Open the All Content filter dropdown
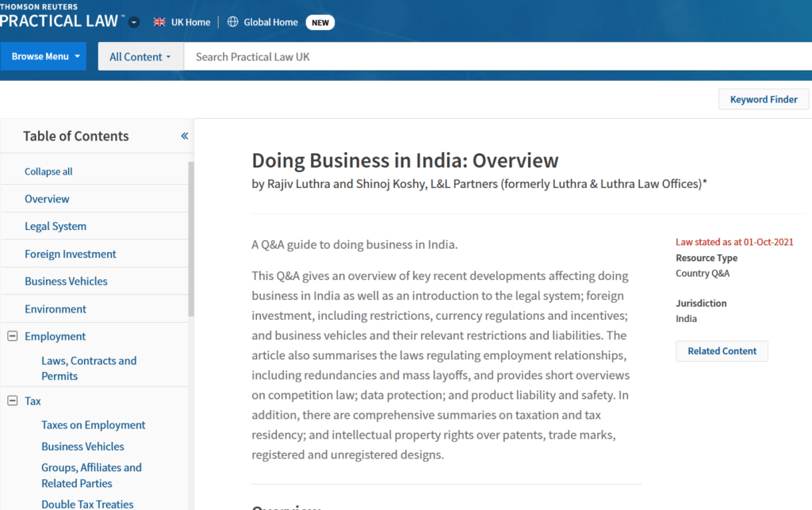Image resolution: width=812 pixels, height=510 pixels. pos(140,56)
